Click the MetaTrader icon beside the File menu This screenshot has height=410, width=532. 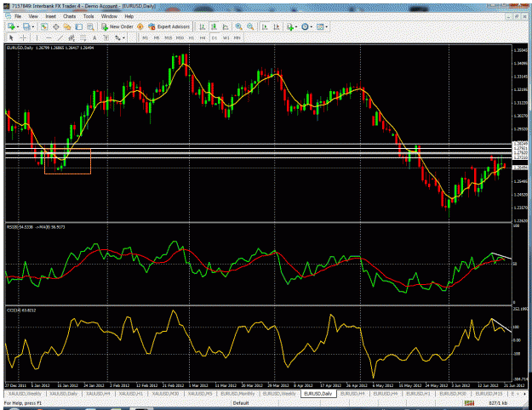[7, 16]
